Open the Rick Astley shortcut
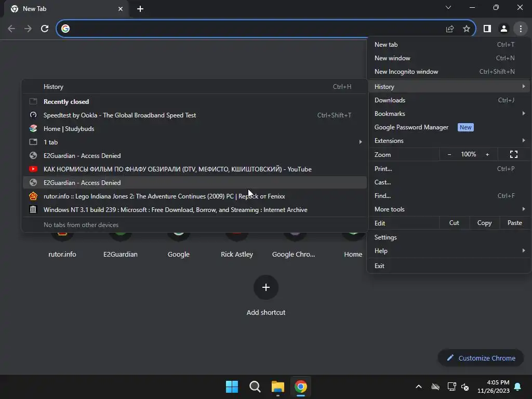This screenshot has width=532, height=399. [237, 254]
